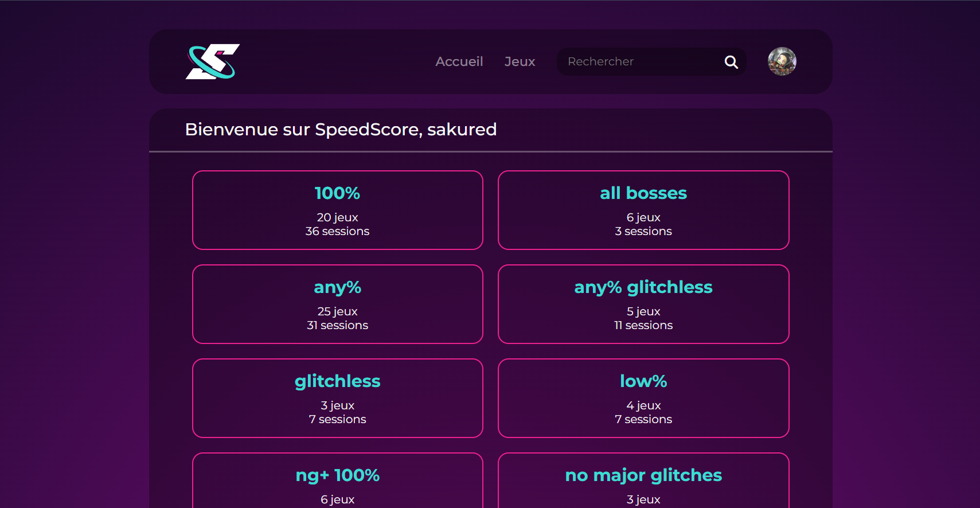The width and height of the screenshot is (980, 508).
Task: Click the SpeedScore logo
Action: (x=213, y=61)
